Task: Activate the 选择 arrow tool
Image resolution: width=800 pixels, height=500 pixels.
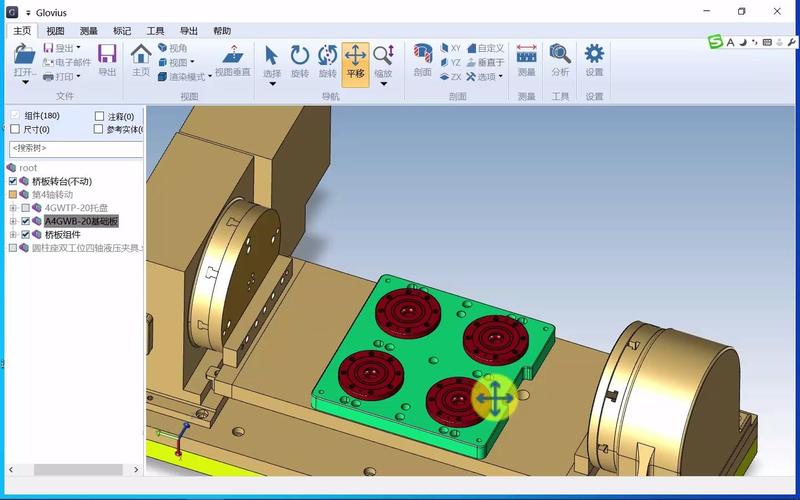Action: [272, 64]
